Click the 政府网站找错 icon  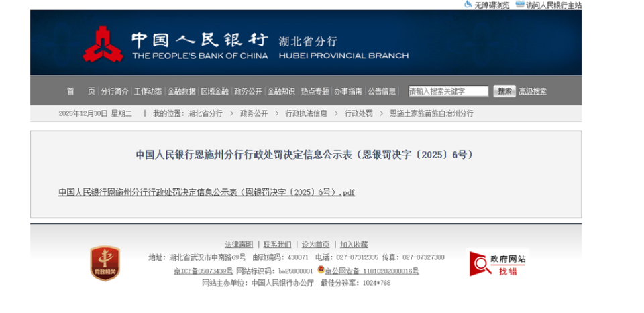coord(498,263)
